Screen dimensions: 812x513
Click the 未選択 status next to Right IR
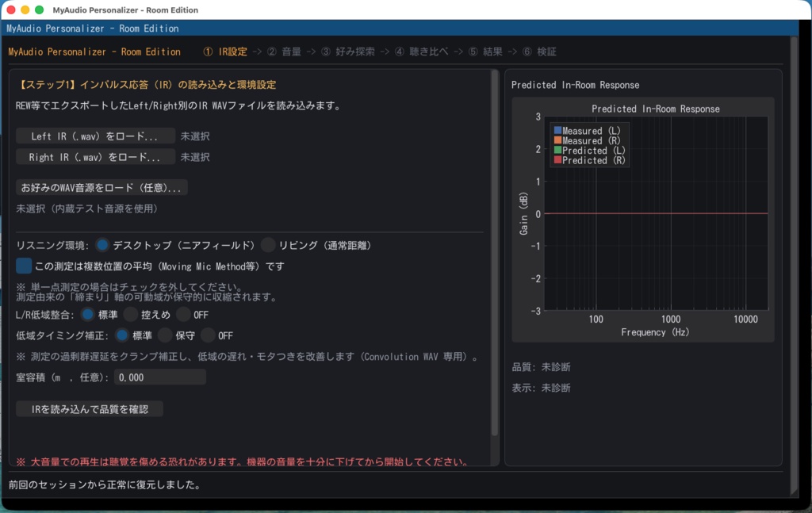tap(195, 157)
